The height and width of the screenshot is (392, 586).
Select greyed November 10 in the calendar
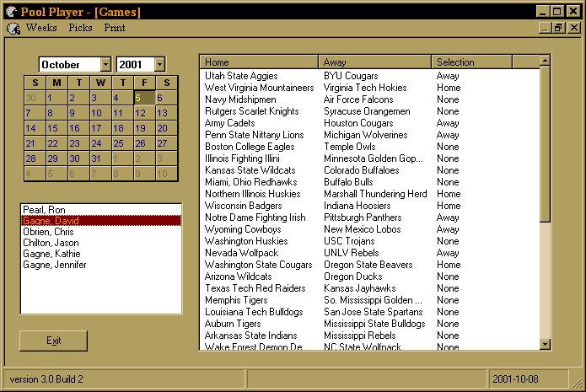coord(166,174)
